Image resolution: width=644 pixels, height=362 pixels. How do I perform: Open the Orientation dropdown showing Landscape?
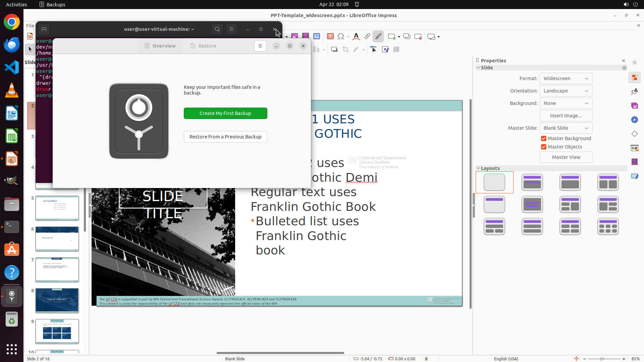[566, 91]
